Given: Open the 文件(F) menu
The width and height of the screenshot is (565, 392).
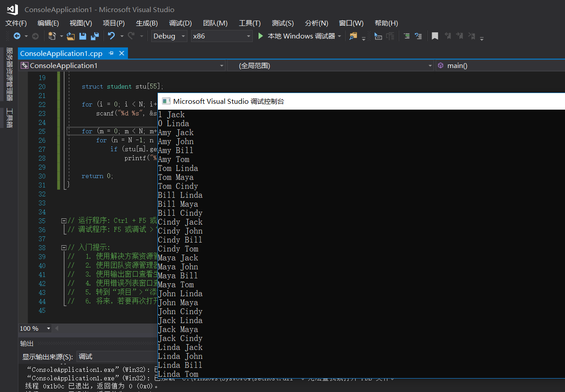Looking at the screenshot, I should point(16,23).
